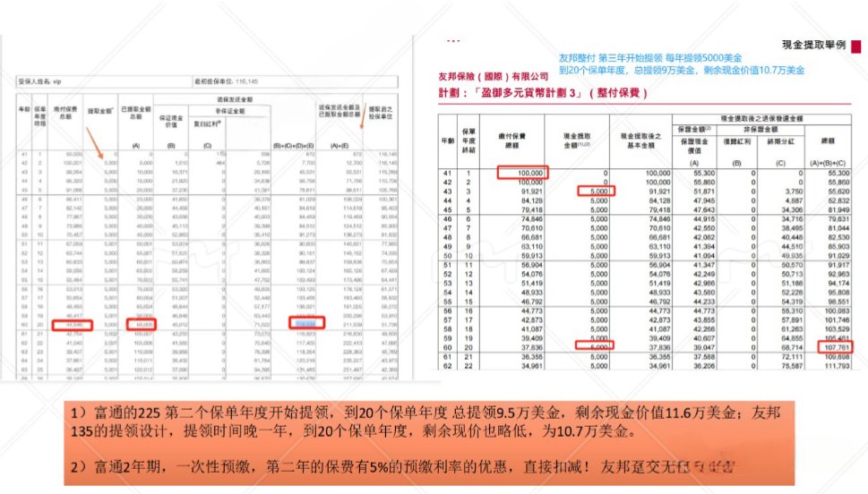Click the '51,871' guaranteed cash value cell
The image size is (868, 494).
point(703,192)
